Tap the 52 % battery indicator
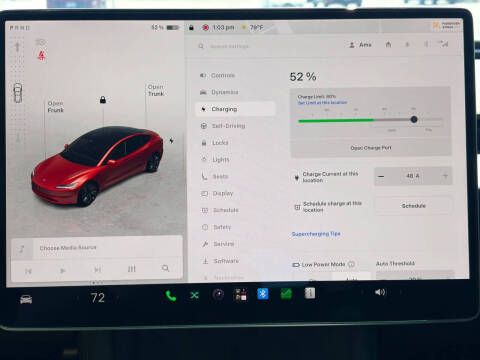The image size is (480, 360). tap(165, 27)
